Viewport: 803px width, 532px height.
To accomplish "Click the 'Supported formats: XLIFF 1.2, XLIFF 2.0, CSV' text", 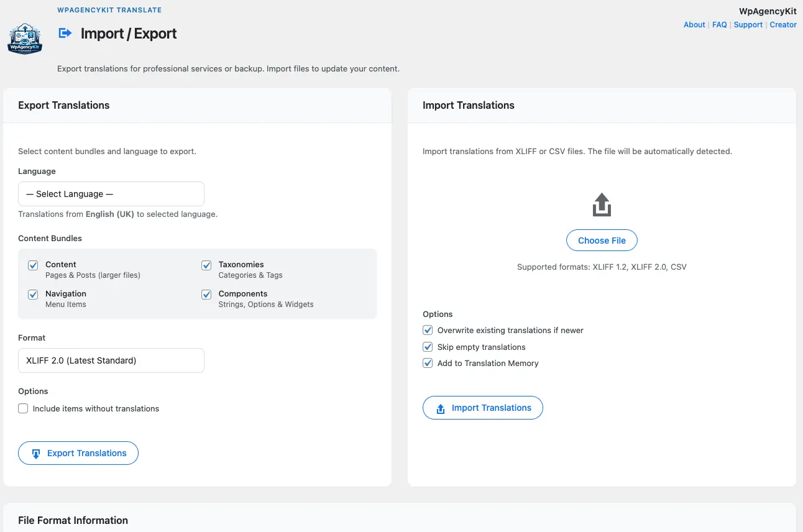I will [x=602, y=267].
